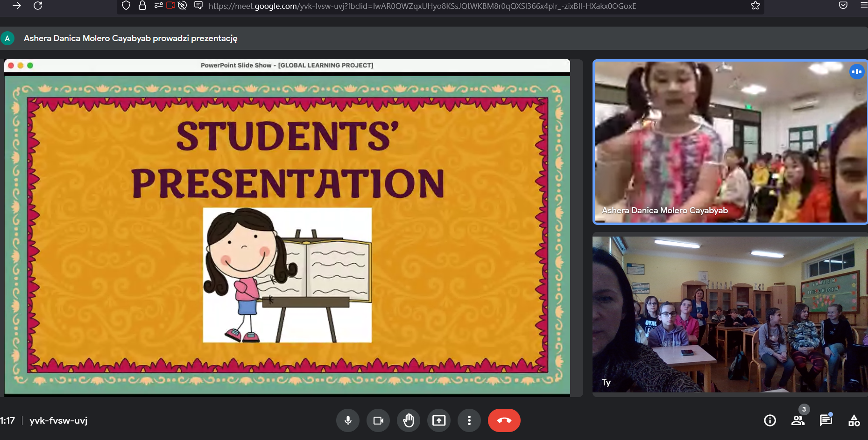This screenshot has width=868, height=440.
Task: Open meeting details info icon
Action: point(770,420)
